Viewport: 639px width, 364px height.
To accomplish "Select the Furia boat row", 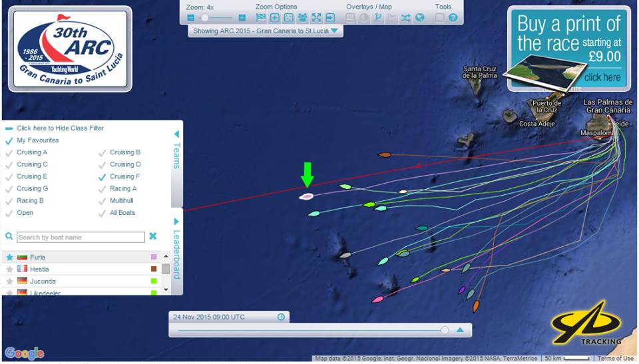I will (81, 258).
